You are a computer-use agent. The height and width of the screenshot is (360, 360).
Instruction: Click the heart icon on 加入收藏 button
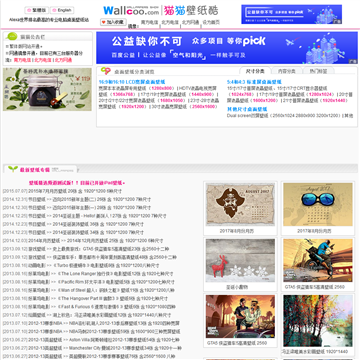point(104,22)
